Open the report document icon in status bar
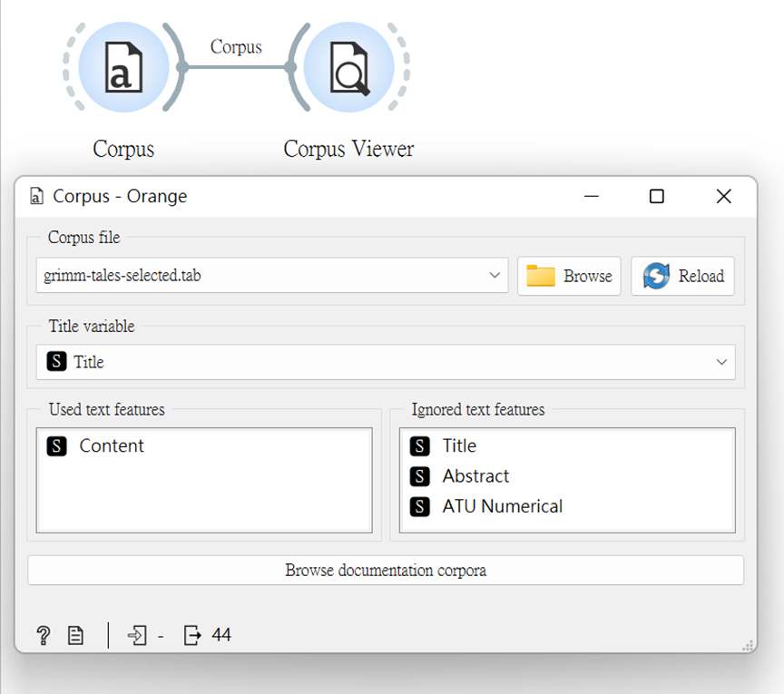Image resolution: width=784 pixels, height=694 pixels. click(75, 636)
